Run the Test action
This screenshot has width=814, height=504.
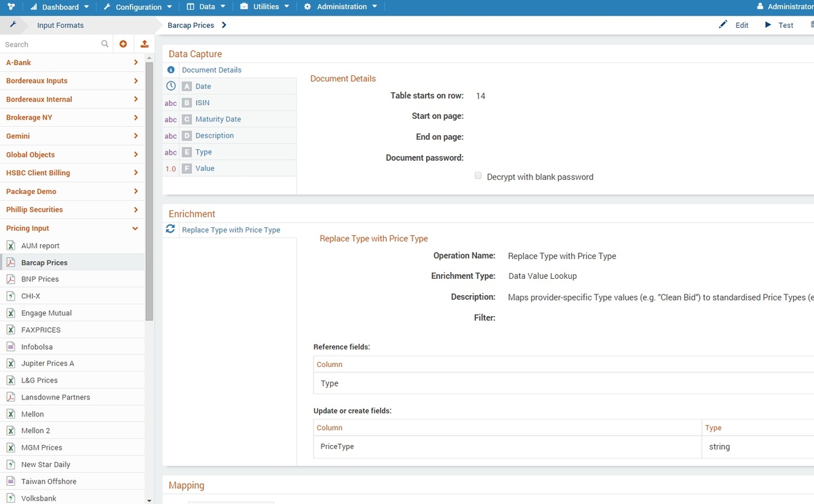pos(783,25)
